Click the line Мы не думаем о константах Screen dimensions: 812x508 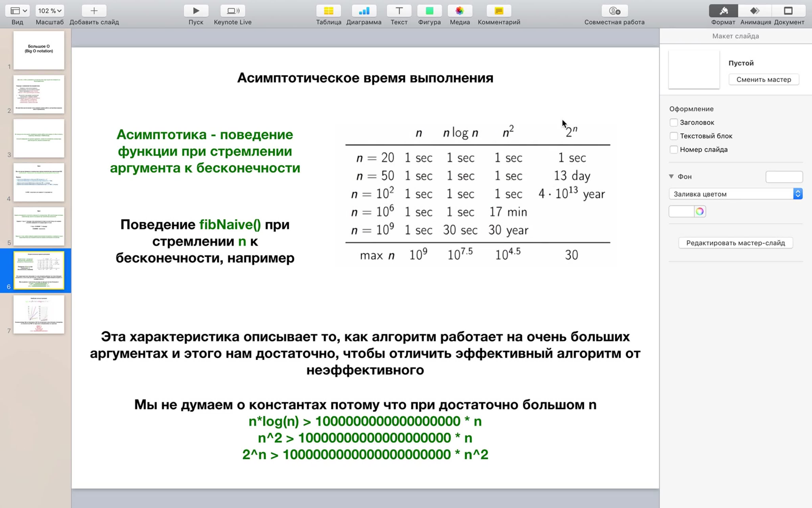point(365,405)
